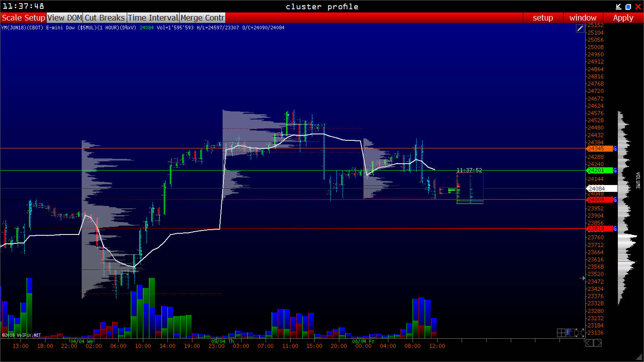Screen dimensions: 644x362
Task: Click the YM(JUN18)(CBOT) instrument label
Action: (22, 28)
